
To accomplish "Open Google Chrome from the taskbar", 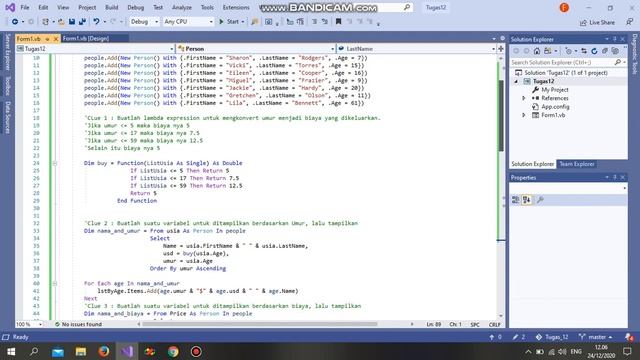I will 173,351.
